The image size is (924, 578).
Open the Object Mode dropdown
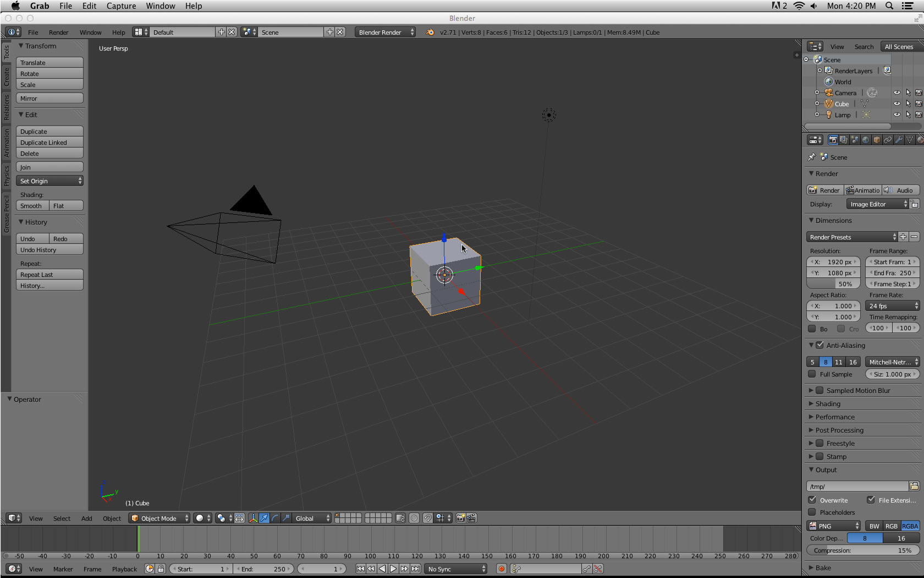pos(159,518)
